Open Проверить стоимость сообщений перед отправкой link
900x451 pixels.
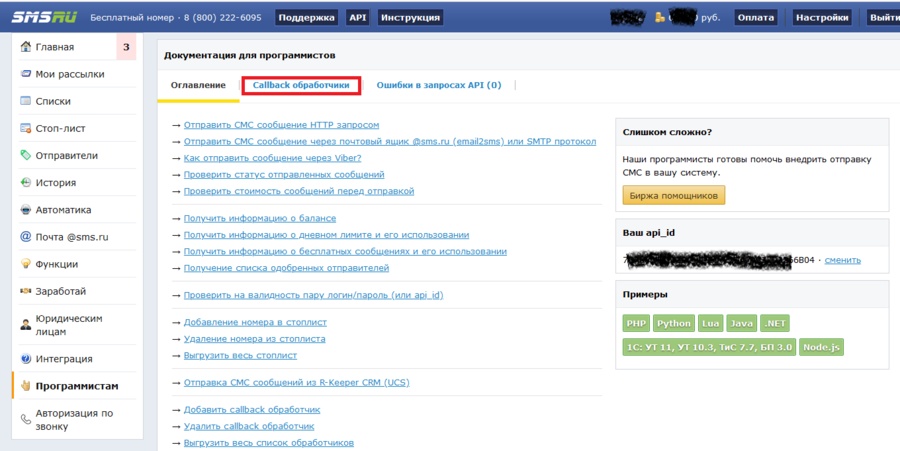tap(298, 191)
